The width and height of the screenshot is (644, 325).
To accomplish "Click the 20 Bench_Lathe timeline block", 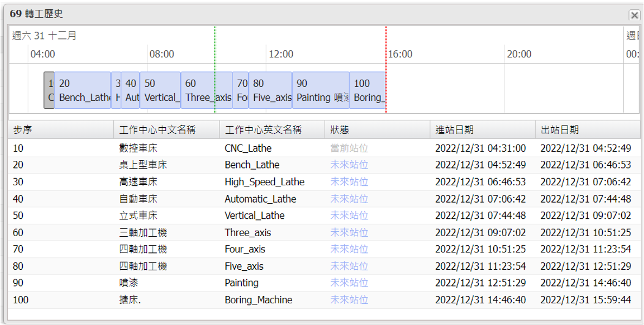I will point(82,90).
